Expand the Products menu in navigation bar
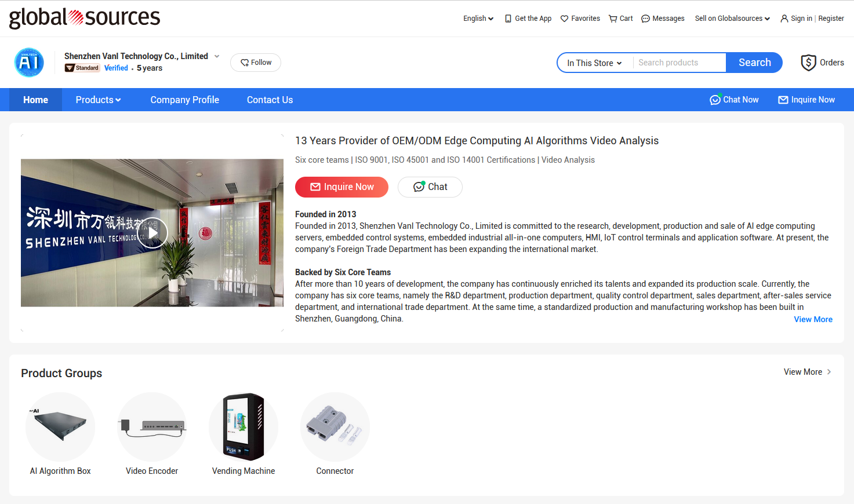Image resolution: width=854 pixels, height=504 pixels. tap(98, 100)
